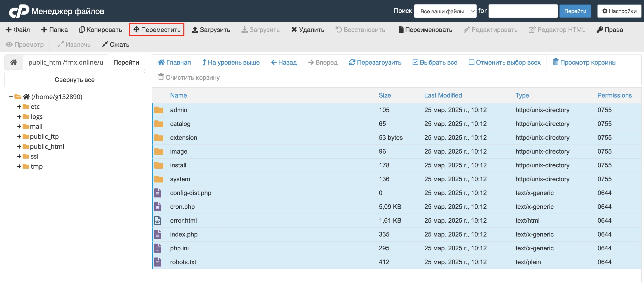Open the Все ваши файлы dropdown
Image resolution: width=644 pixels, height=282 pixels.
coord(445,11)
